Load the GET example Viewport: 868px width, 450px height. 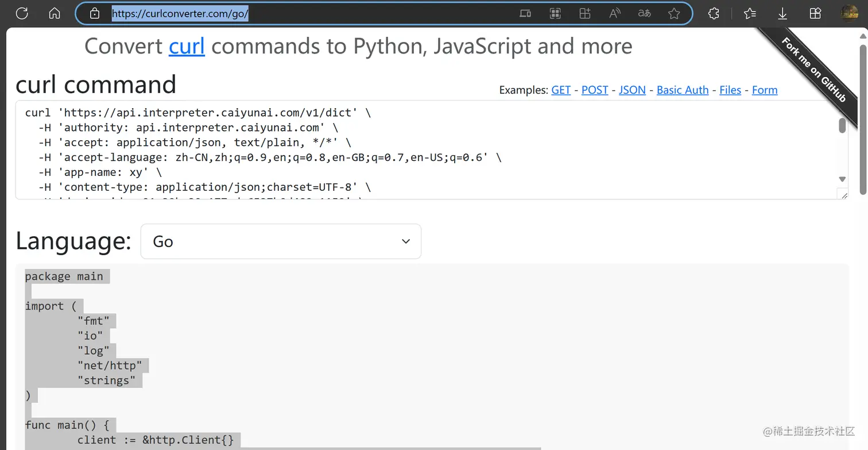click(x=561, y=90)
